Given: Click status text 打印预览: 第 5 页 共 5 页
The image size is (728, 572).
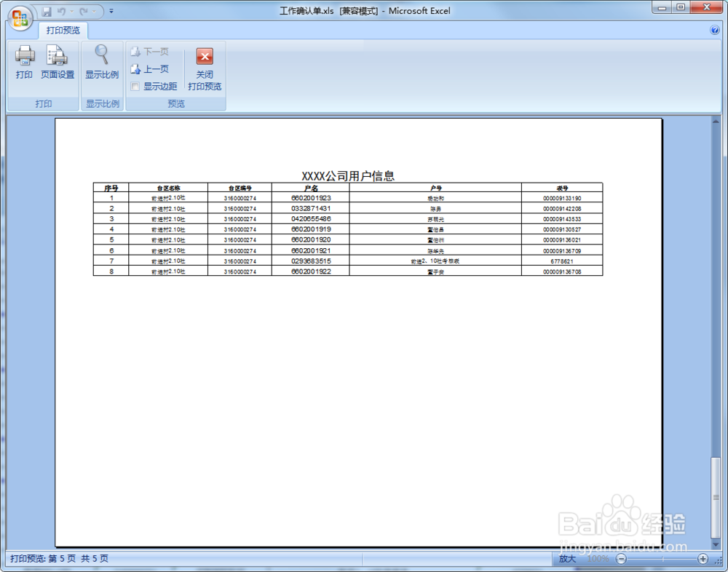Looking at the screenshot, I should tap(60, 558).
